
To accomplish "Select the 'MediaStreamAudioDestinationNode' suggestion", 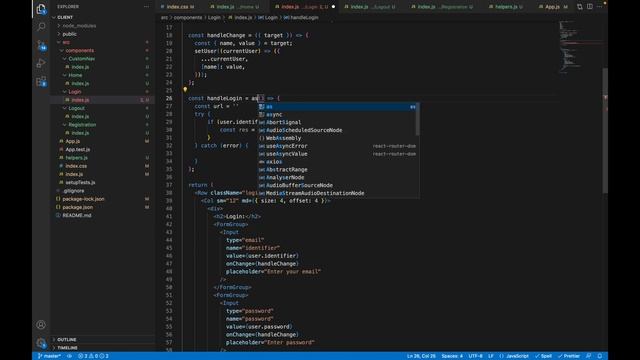I will coord(338,193).
